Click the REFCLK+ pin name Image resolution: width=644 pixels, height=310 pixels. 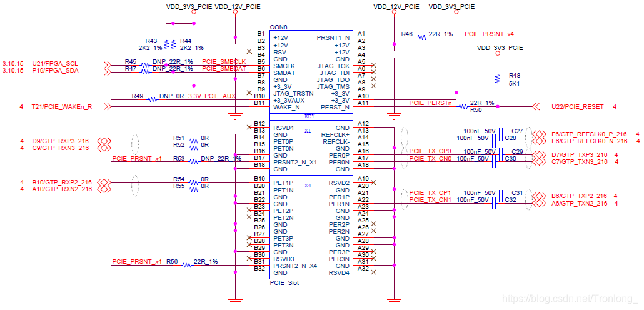pyautogui.click(x=335, y=134)
